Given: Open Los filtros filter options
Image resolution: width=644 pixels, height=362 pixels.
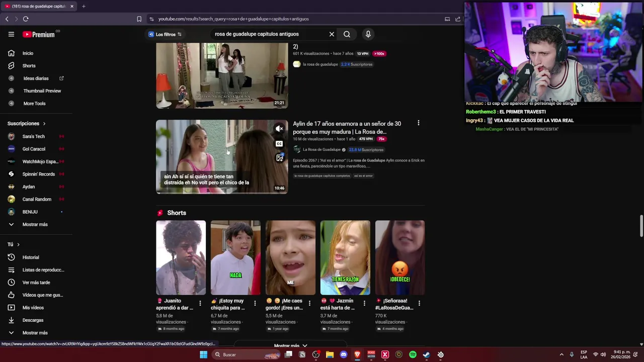Looking at the screenshot, I should 165,34.
